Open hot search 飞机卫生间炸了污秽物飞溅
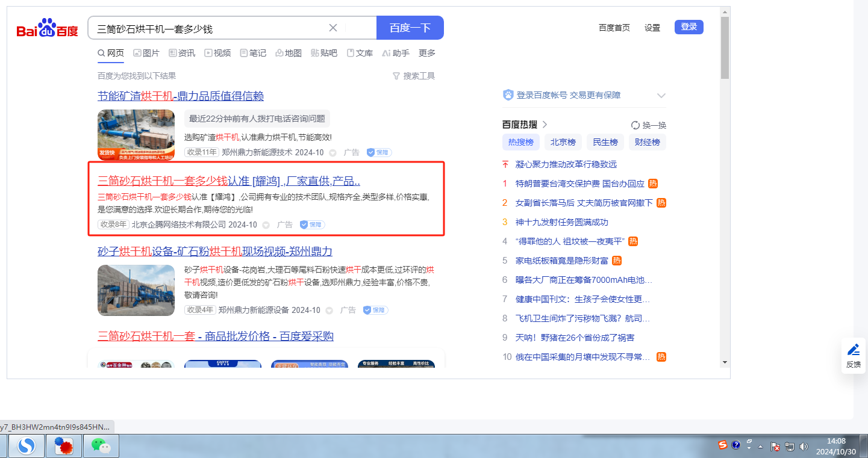The width and height of the screenshot is (868, 458). pos(584,318)
